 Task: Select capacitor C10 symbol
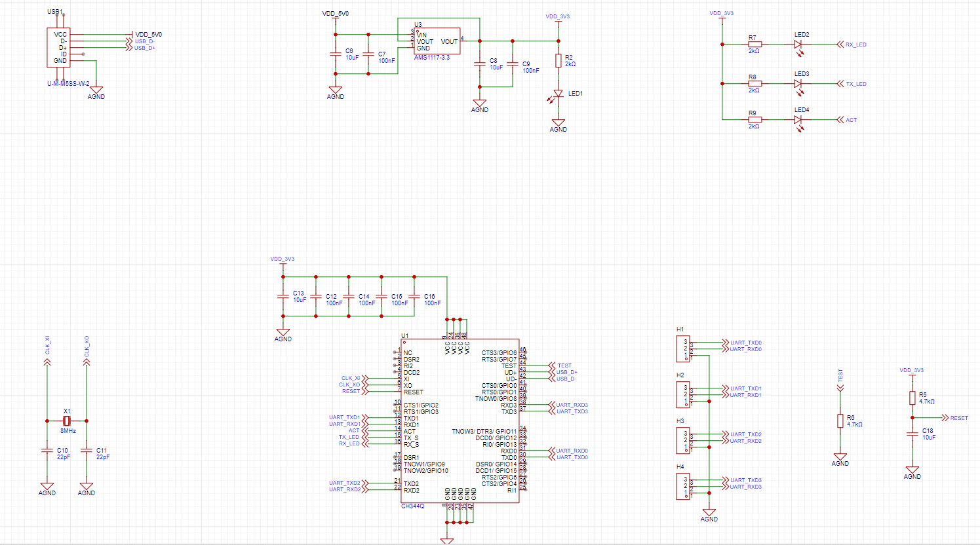pos(47,451)
